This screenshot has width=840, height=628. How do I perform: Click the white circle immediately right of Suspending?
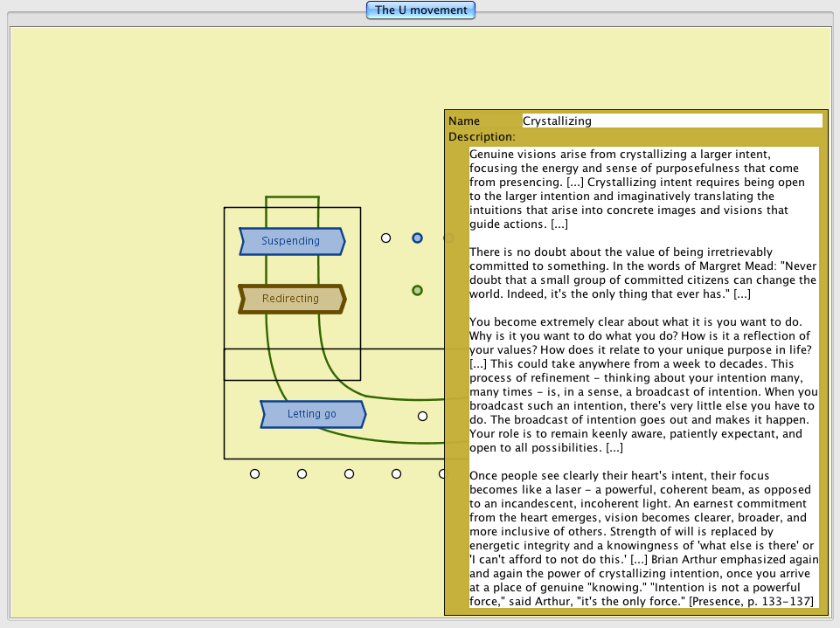click(385, 238)
